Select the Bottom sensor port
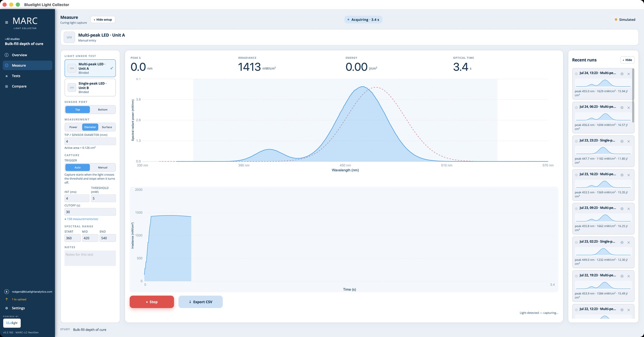644x337 pixels. [103, 110]
